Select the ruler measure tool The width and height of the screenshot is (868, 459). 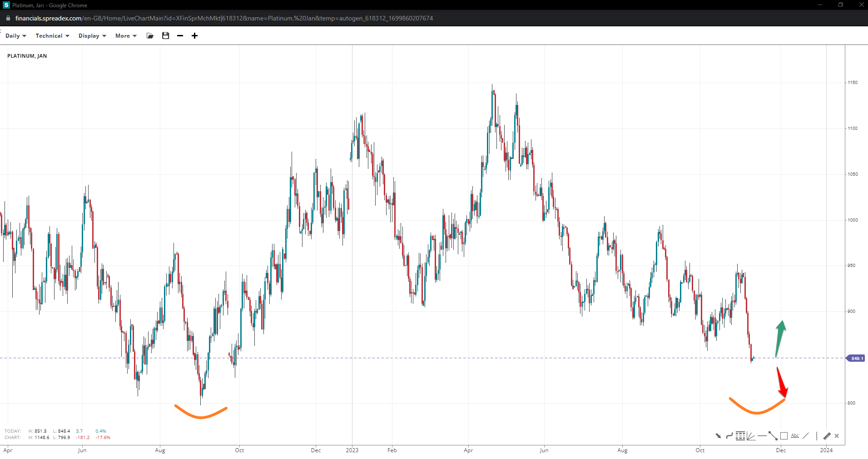(827, 436)
